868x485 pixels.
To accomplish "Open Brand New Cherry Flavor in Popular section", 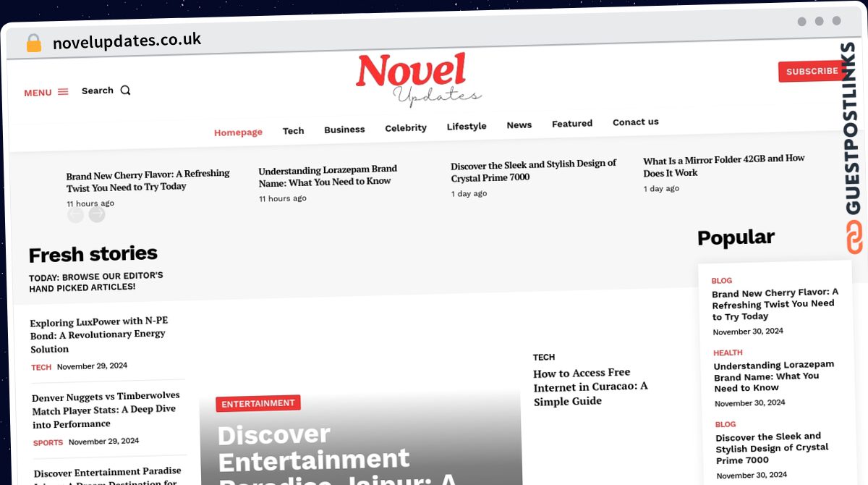I will click(x=775, y=305).
